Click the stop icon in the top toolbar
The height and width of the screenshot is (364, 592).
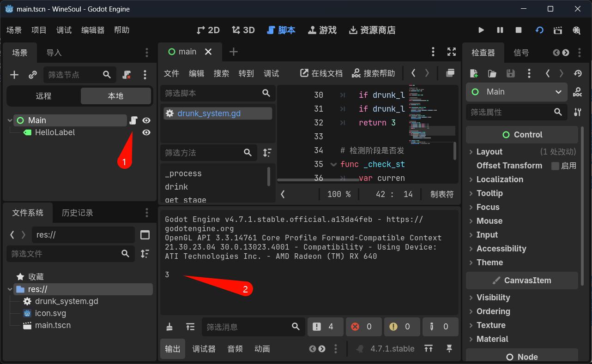(519, 30)
